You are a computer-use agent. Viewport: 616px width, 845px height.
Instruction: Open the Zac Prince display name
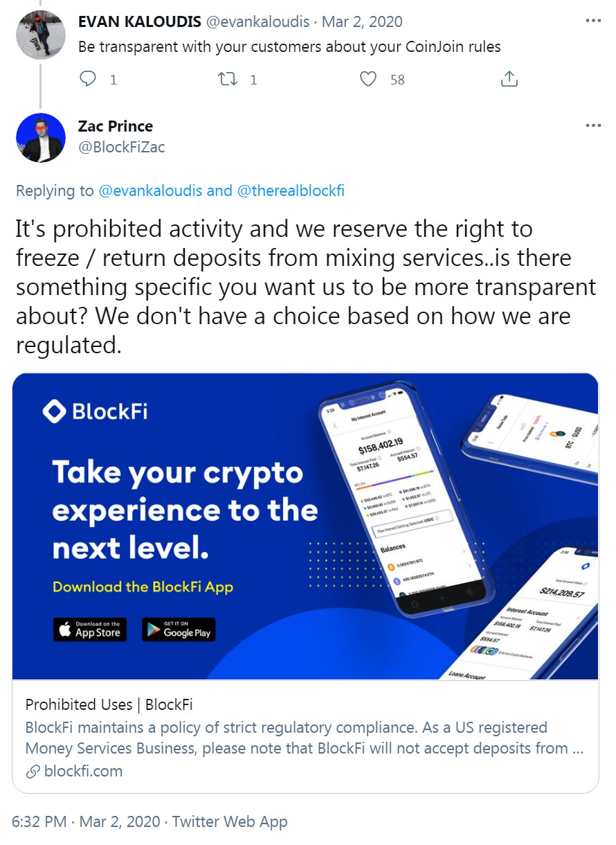tap(116, 126)
